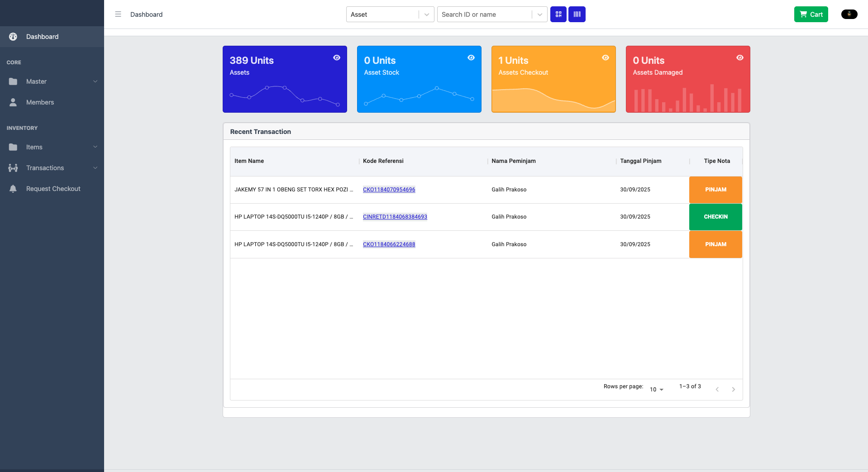Screen dimensions: 868x472
Task: Click the Items folder icon
Action: (x=13, y=147)
